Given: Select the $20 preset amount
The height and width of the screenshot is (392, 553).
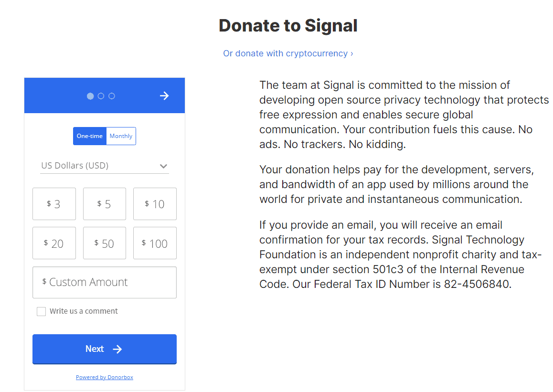Looking at the screenshot, I should point(54,243).
